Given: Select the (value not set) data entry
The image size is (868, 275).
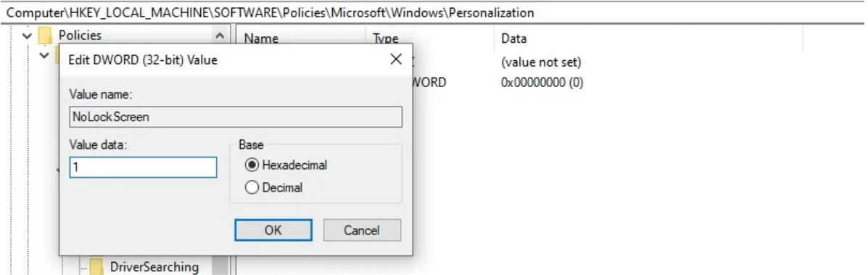Looking at the screenshot, I should click(x=540, y=62).
